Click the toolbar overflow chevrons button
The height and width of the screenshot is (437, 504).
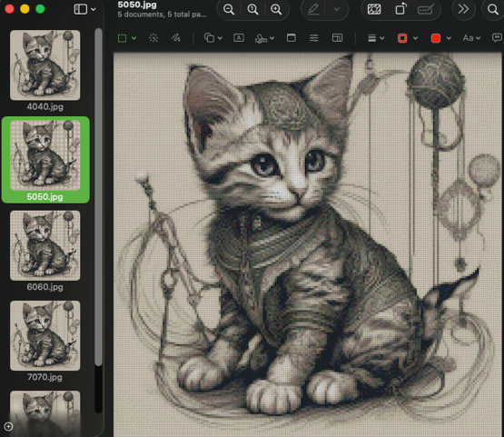pos(463,9)
